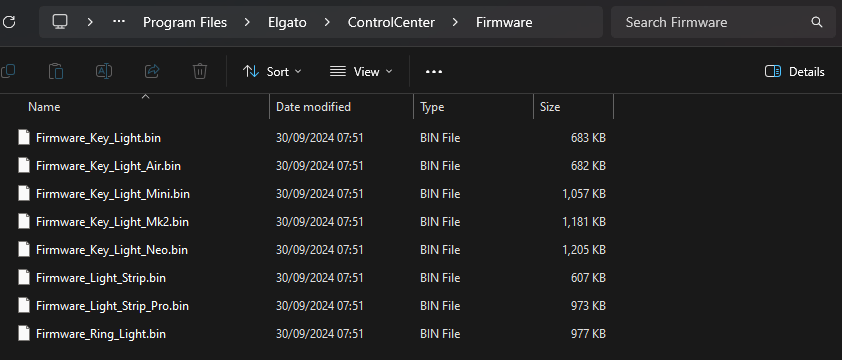
Task: Click the Copy toolbar icon
Action: [x=8, y=71]
